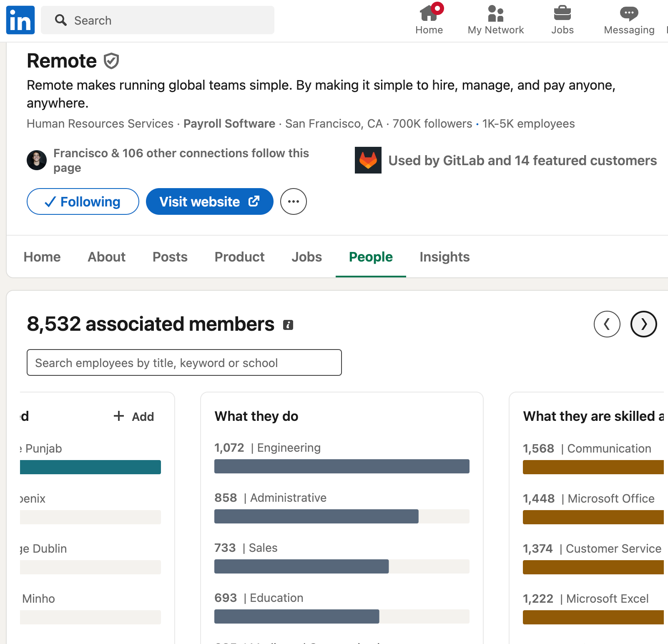Image resolution: width=668 pixels, height=644 pixels.
Task: Click the top Search field
Action: point(158,20)
